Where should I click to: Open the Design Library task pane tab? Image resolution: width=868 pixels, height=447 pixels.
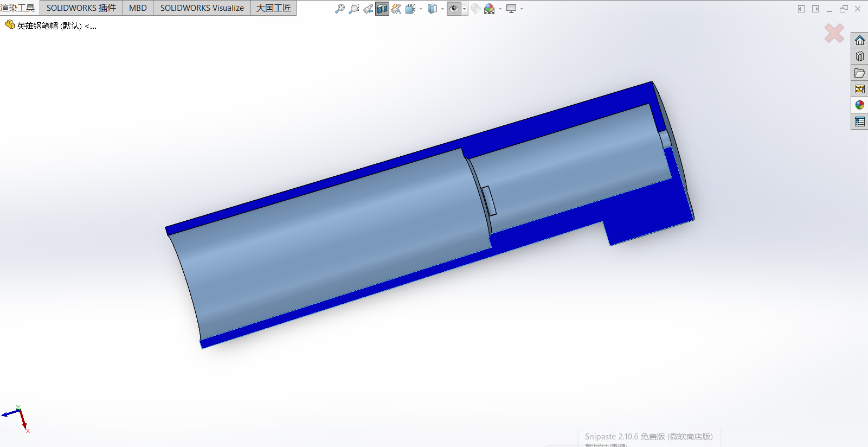[x=859, y=56]
